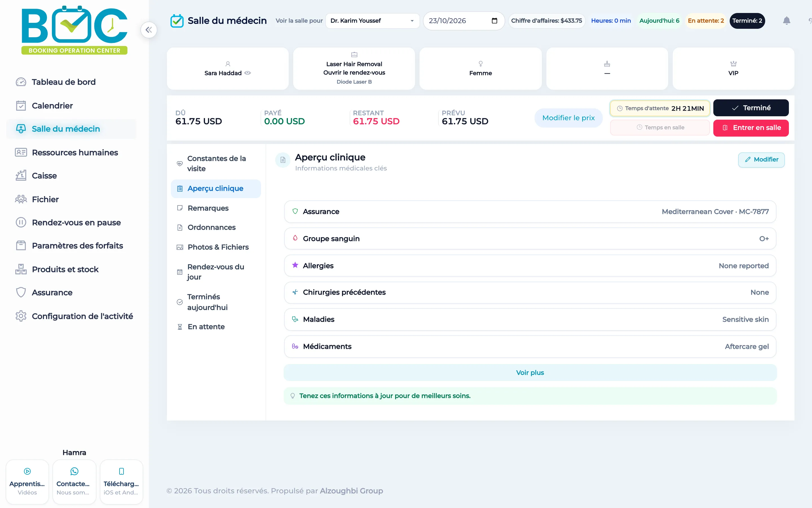Click the Assurance row Mediterranean Cover
812x508 pixels.
coord(530,212)
